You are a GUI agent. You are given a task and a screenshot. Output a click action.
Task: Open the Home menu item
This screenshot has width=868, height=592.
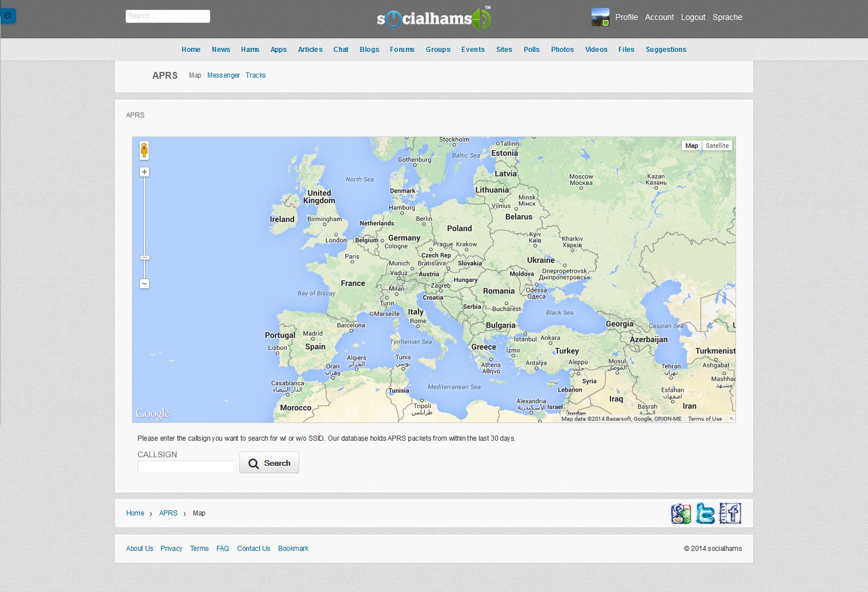(191, 50)
